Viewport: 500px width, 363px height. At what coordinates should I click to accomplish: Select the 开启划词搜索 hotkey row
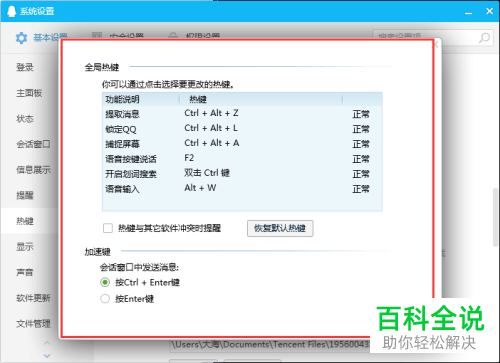point(242,174)
